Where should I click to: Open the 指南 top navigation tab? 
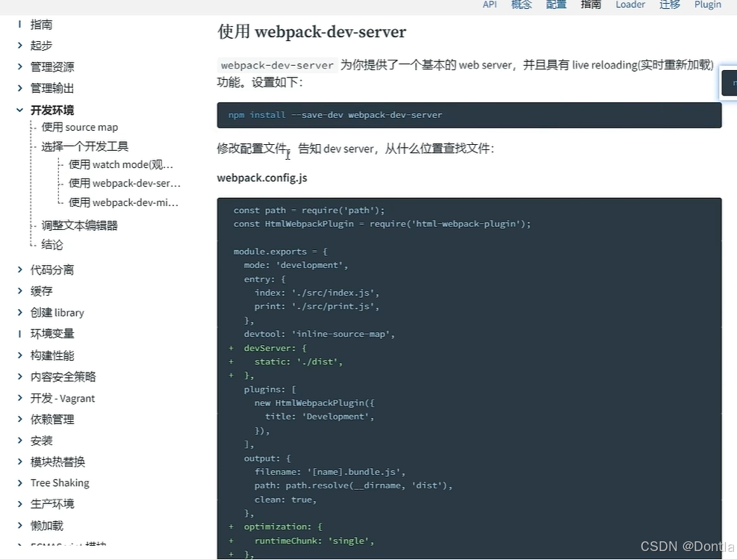click(x=591, y=4)
